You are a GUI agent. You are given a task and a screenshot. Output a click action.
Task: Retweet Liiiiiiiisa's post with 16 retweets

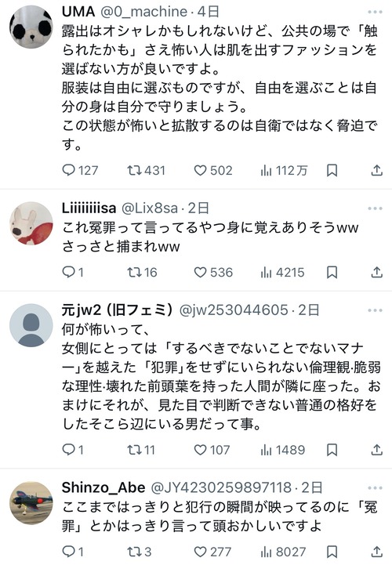tap(142, 273)
